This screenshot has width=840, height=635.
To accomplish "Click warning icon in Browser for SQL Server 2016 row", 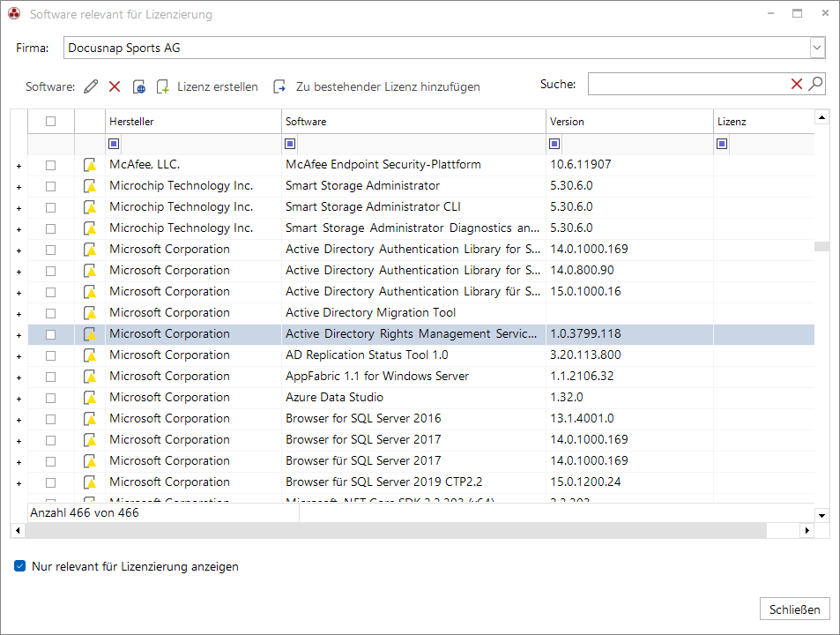I will click(x=90, y=419).
